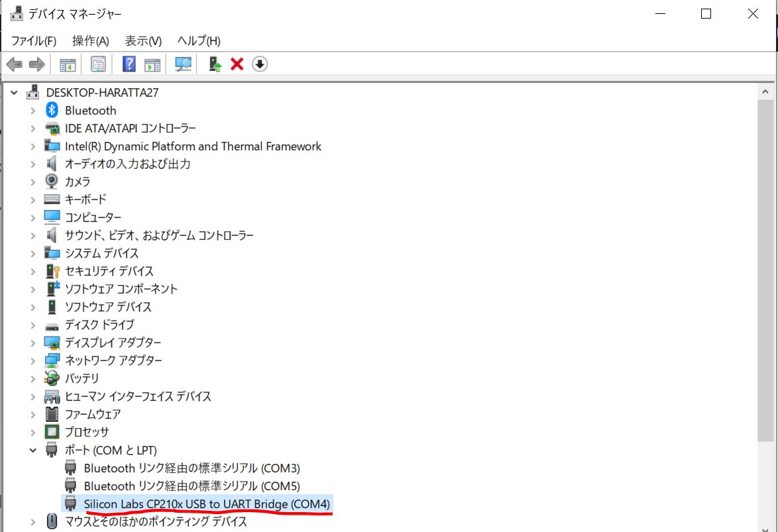Select Bluetooth リンク経由の標準シリアル (COM5)
This screenshot has height=532, width=778.
[x=192, y=486]
